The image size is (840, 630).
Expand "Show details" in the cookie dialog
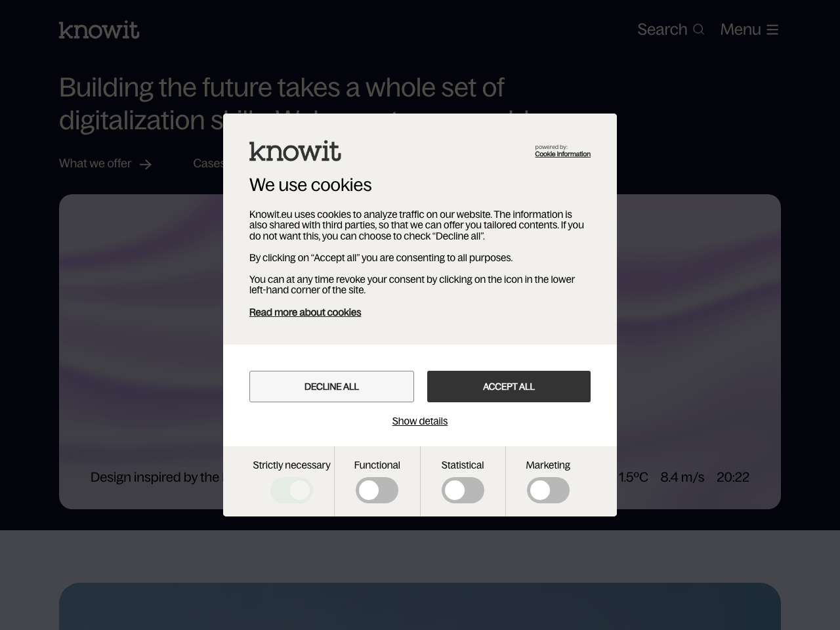tap(419, 421)
